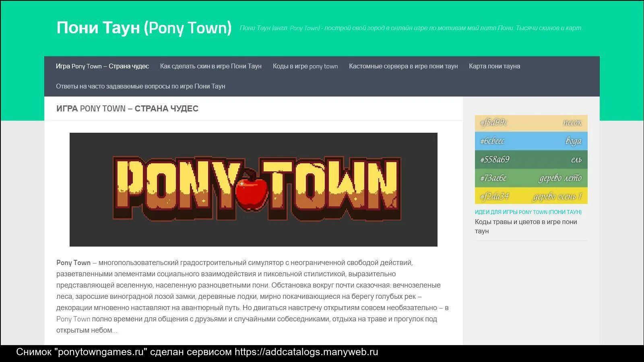Go to Коды в игре pony town

click(x=305, y=66)
